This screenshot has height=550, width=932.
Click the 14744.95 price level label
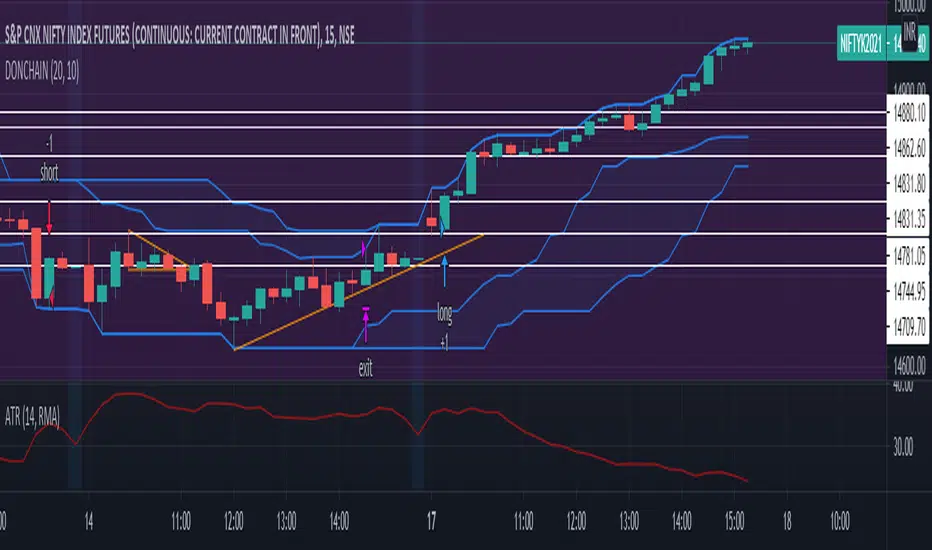pos(909,291)
